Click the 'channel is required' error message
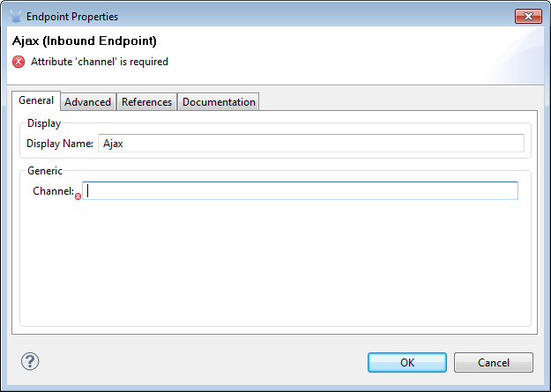551x392 pixels. [x=100, y=62]
